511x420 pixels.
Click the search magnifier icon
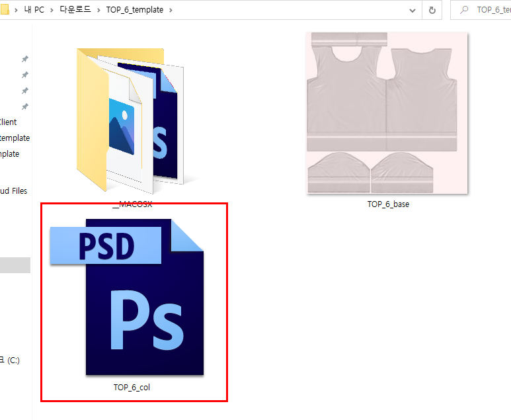(x=464, y=10)
